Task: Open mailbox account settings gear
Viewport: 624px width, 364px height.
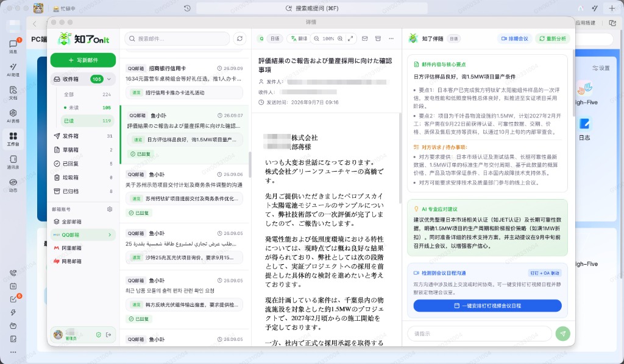Action: (110, 209)
